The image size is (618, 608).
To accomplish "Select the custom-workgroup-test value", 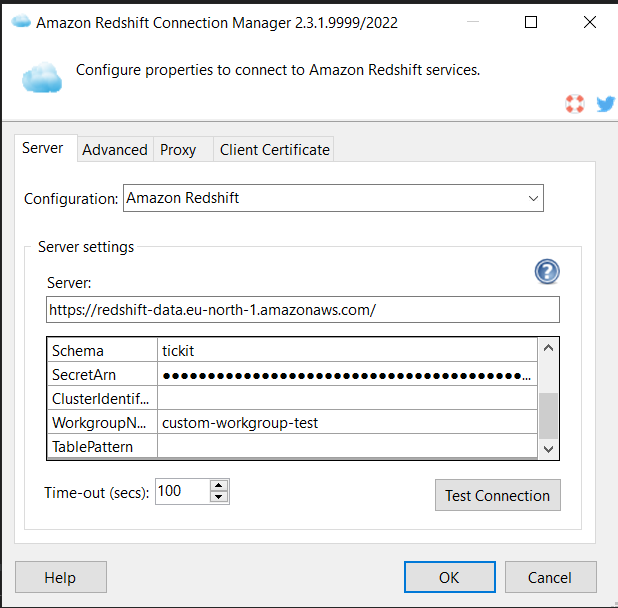I will coord(347,422).
